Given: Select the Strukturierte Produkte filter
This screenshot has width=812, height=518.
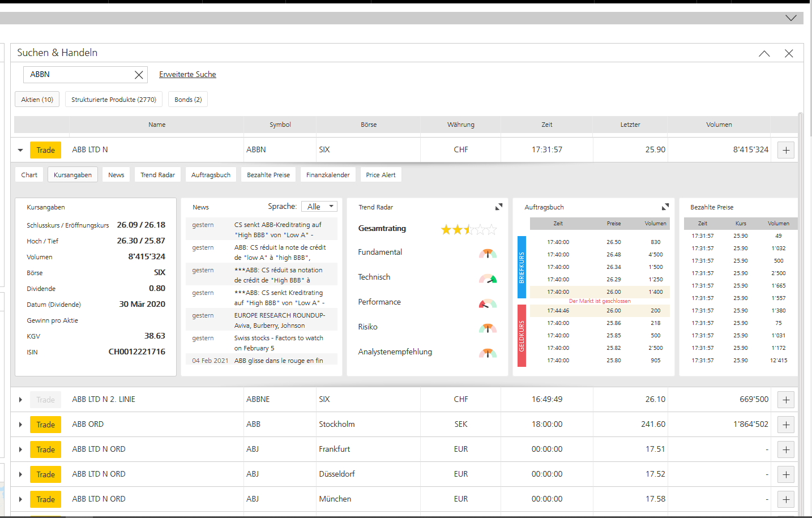Looking at the screenshot, I should [114, 100].
